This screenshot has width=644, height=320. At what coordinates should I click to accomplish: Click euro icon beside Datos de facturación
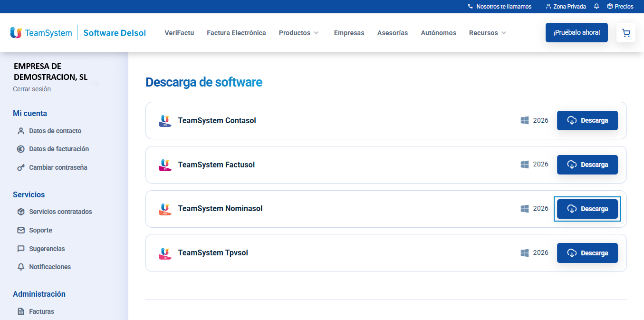coord(21,149)
